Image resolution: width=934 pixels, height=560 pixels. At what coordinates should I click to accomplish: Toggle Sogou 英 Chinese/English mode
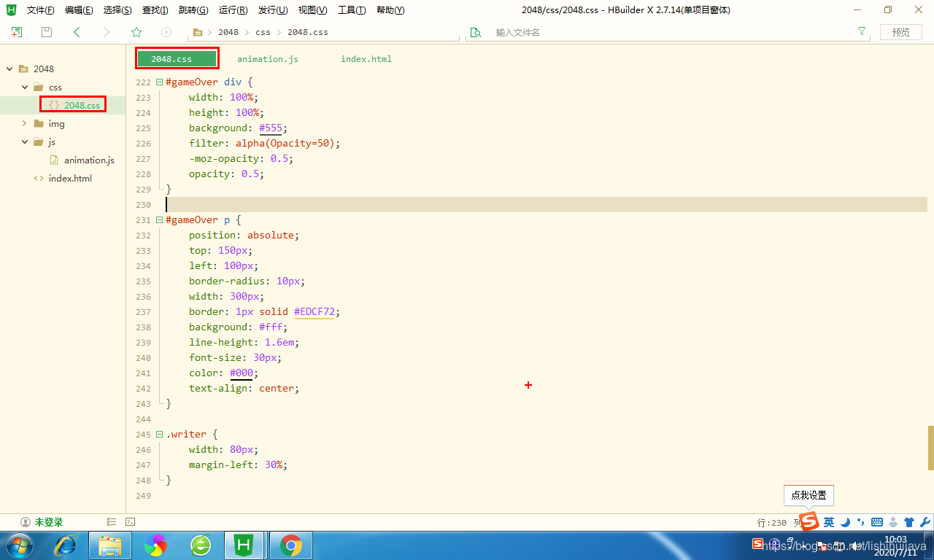click(829, 522)
